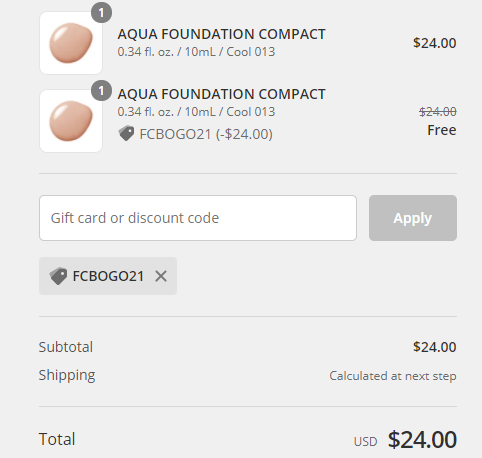Screen dimensions: 482x458
Task: Click the Total USD $24.00 amount
Action: [422, 439]
